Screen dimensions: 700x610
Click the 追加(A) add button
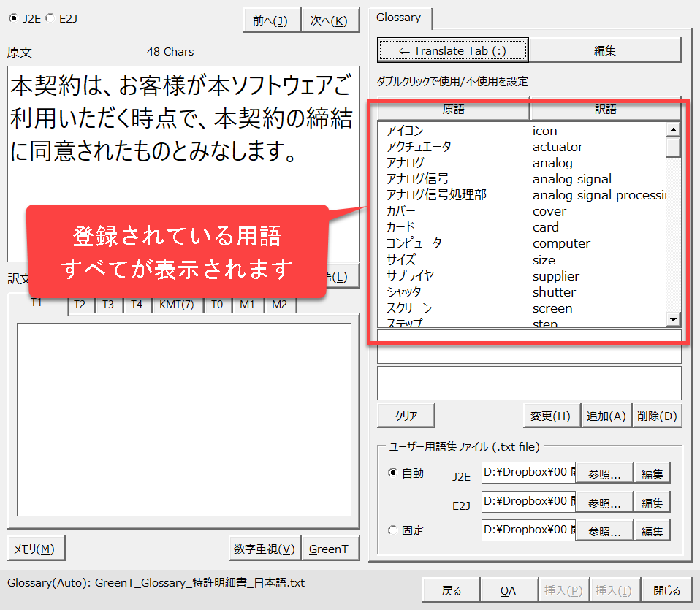coord(606,416)
